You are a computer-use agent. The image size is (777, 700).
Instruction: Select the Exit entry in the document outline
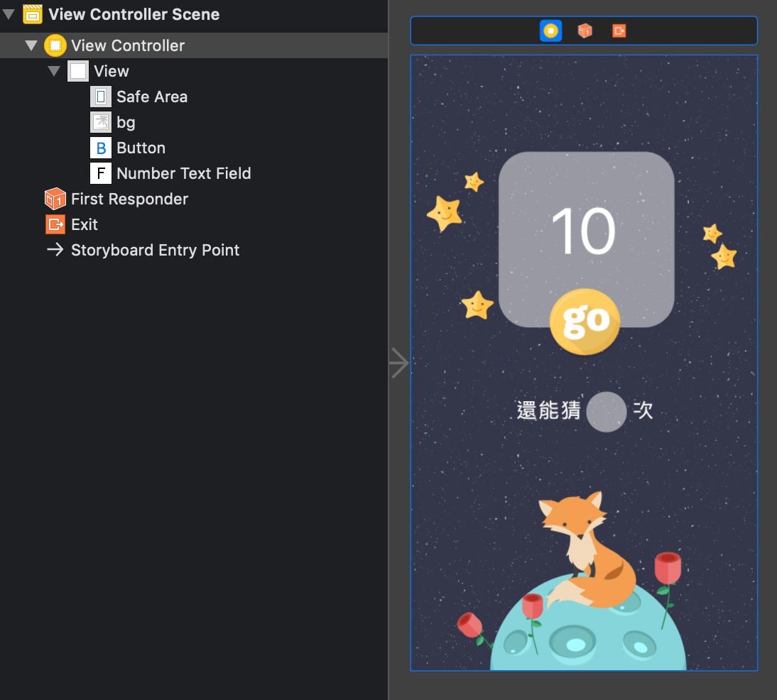tap(83, 224)
